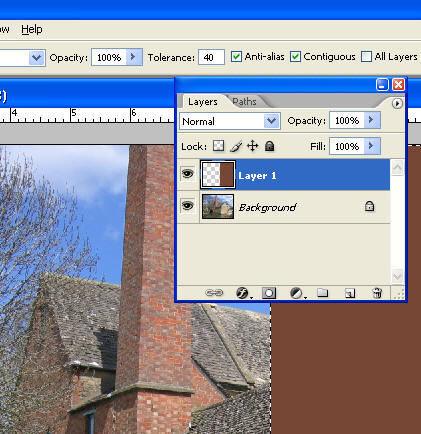Click the lock position move icon
This screenshot has height=434, width=421.
(253, 146)
